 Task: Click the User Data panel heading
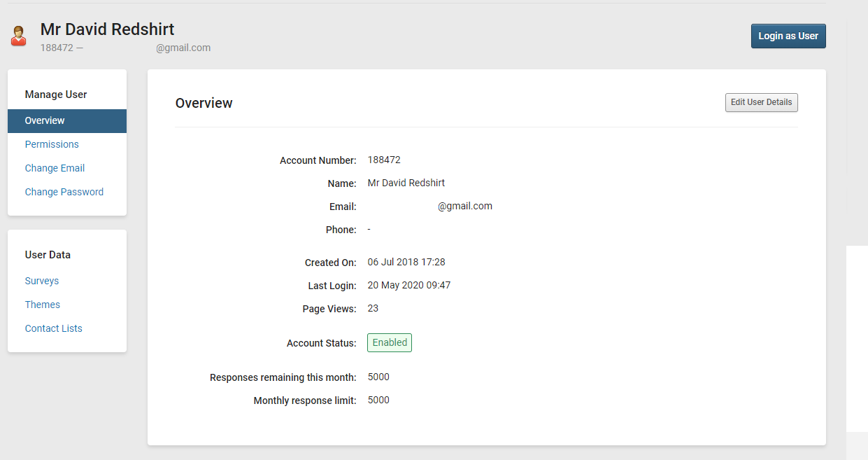47,254
